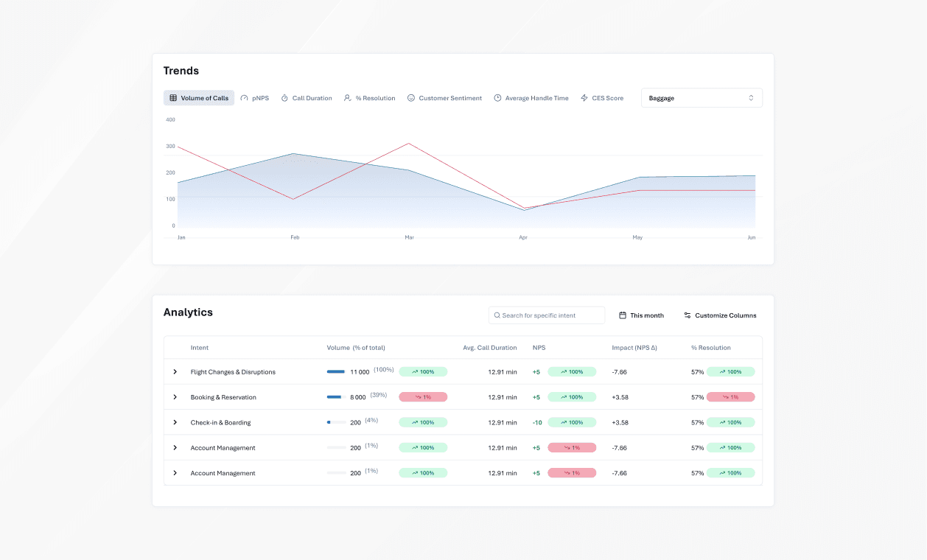The image size is (927, 560).
Task: Click the green 100% trend badge for Check-in
Action: pos(423,421)
